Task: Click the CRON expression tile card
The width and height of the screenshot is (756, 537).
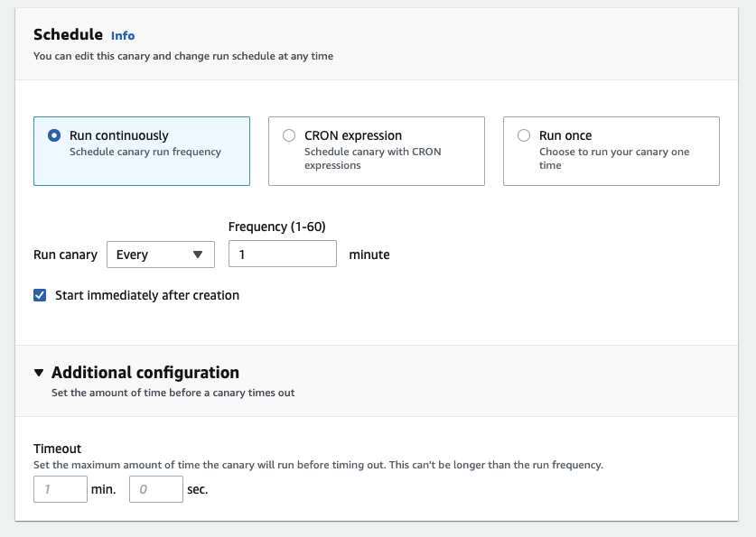Action: [377, 151]
